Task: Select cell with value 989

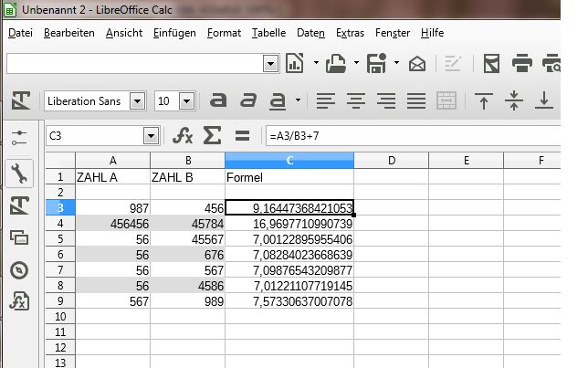Action: (x=187, y=301)
